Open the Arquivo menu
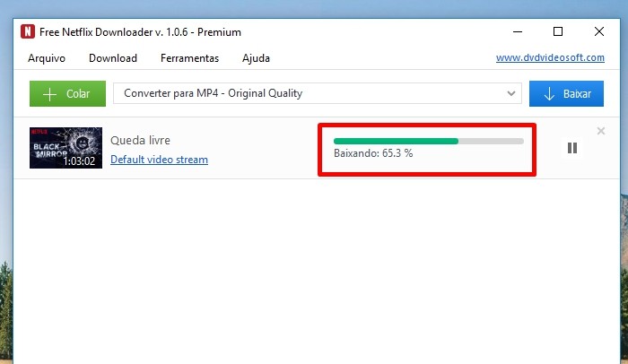 click(x=47, y=58)
